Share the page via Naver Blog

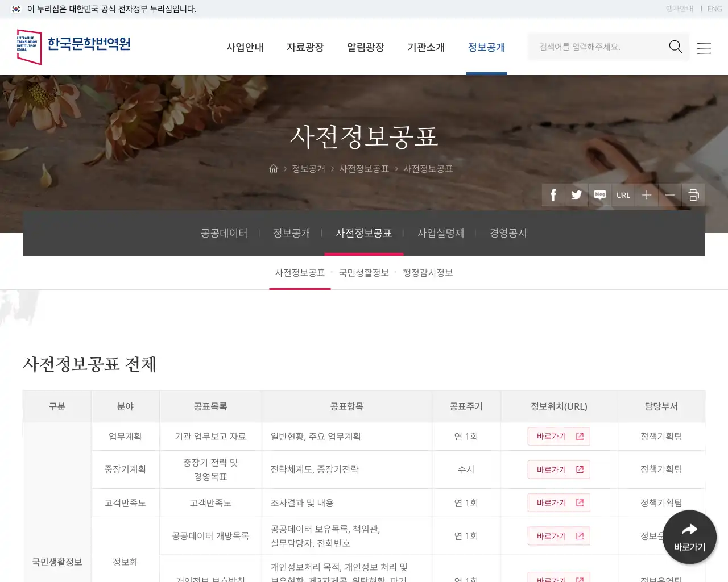599,195
